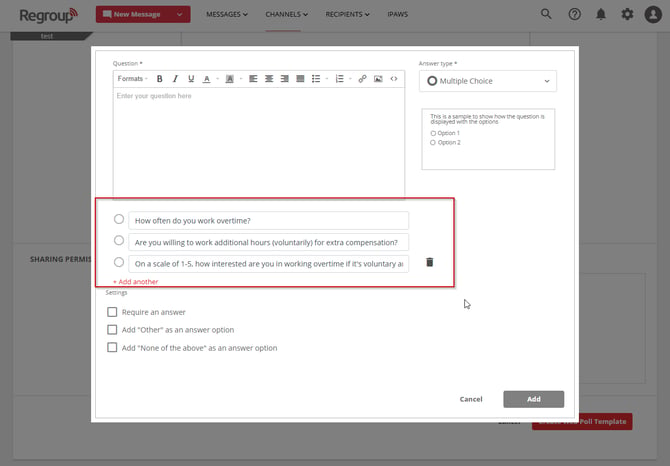This screenshot has height=466, width=670.
Task: Open the search icon in header
Action: 546,14
